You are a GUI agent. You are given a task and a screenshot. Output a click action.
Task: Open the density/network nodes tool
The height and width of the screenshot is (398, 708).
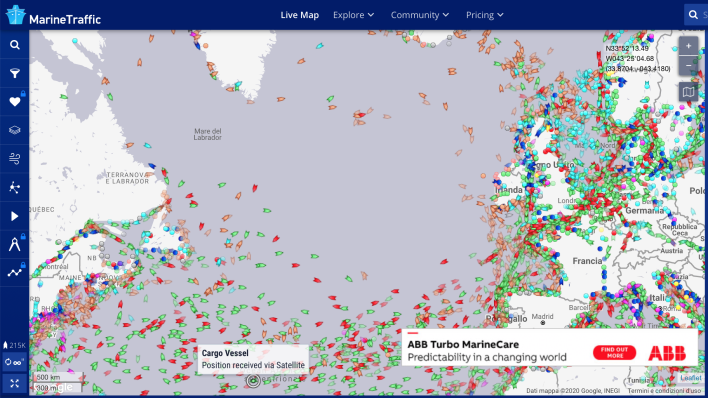(14, 187)
